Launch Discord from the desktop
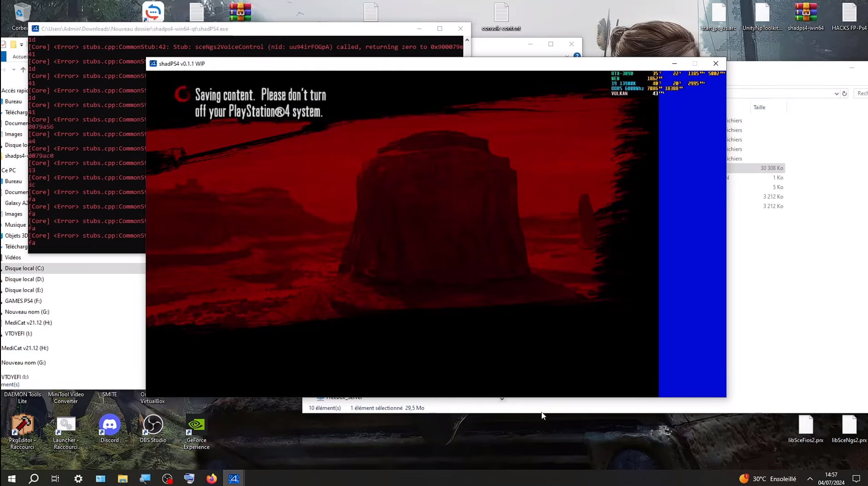 pos(109,429)
